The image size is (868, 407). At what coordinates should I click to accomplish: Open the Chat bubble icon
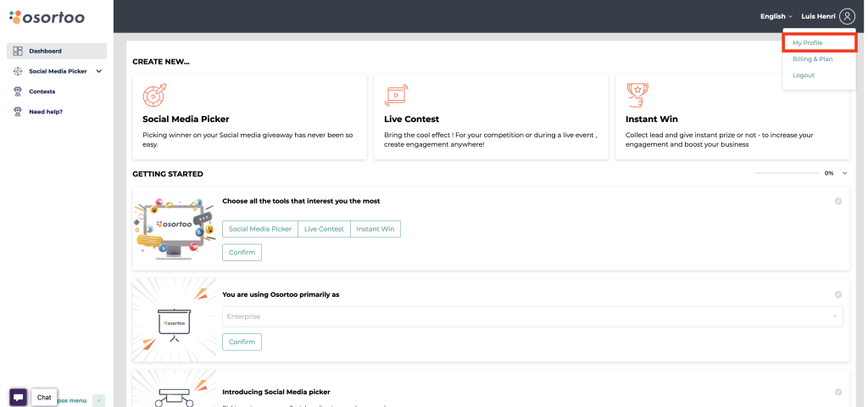pos(19,397)
